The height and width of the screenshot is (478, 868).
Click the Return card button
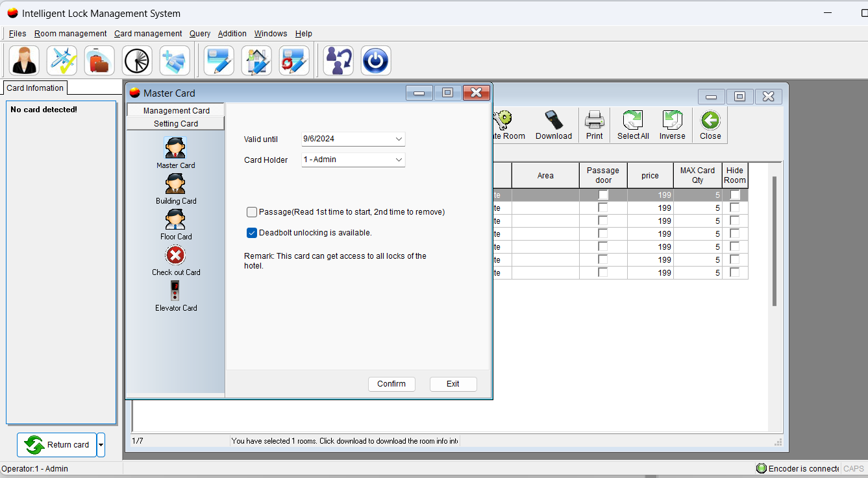pyautogui.click(x=57, y=445)
